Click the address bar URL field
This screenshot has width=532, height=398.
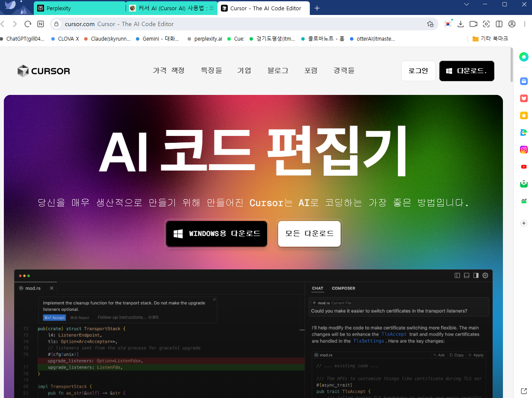[244, 24]
